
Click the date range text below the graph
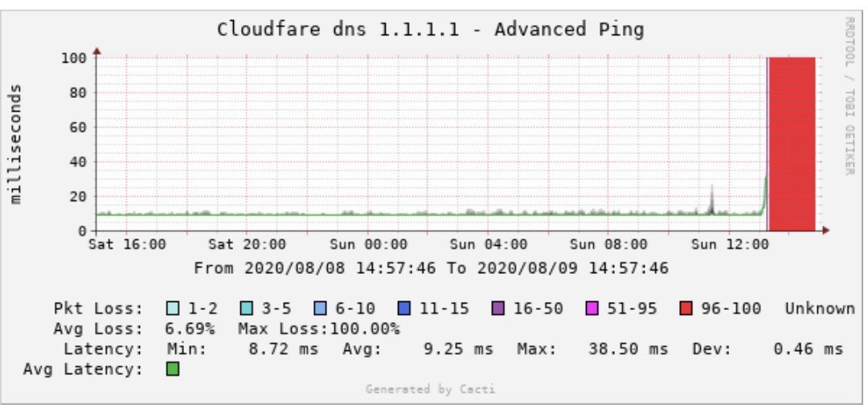pyautogui.click(x=432, y=269)
